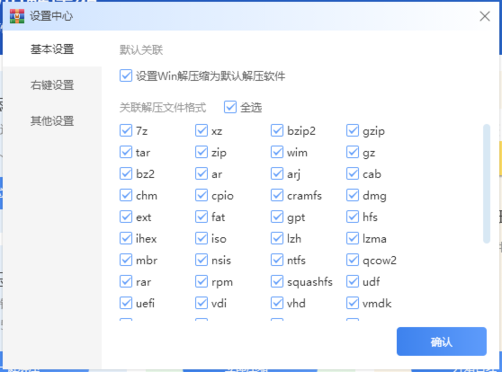Image resolution: width=502 pixels, height=372 pixels.
Task: Click the 确认 button
Action: [441, 341]
